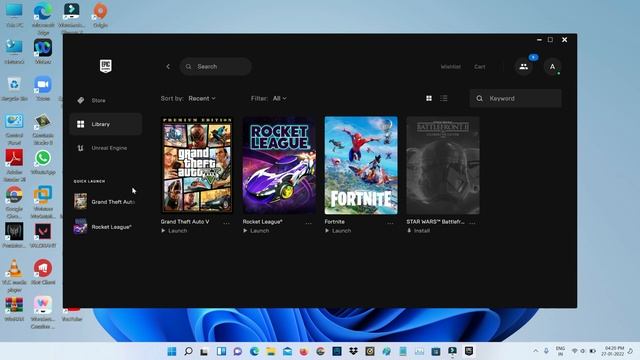This screenshot has height=360, width=640.
Task: Open the WhatsApp desktop shortcut
Action: tap(43, 162)
